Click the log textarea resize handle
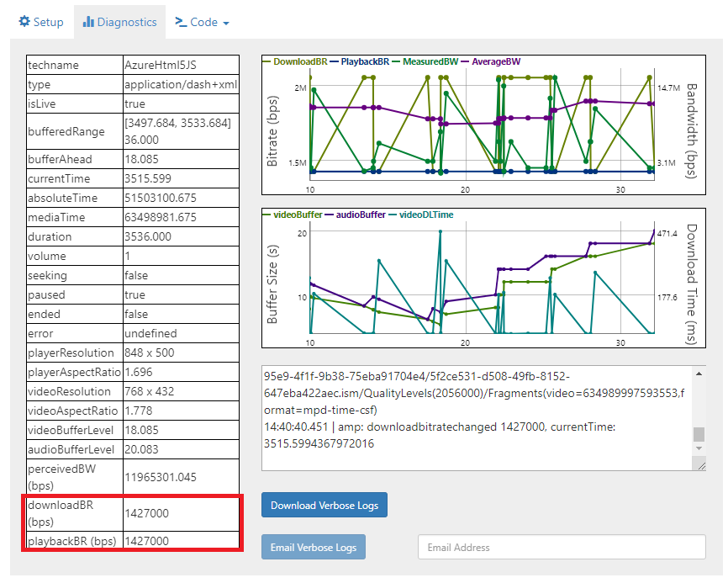The width and height of the screenshot is (728, 583). (x=700, y=465)
